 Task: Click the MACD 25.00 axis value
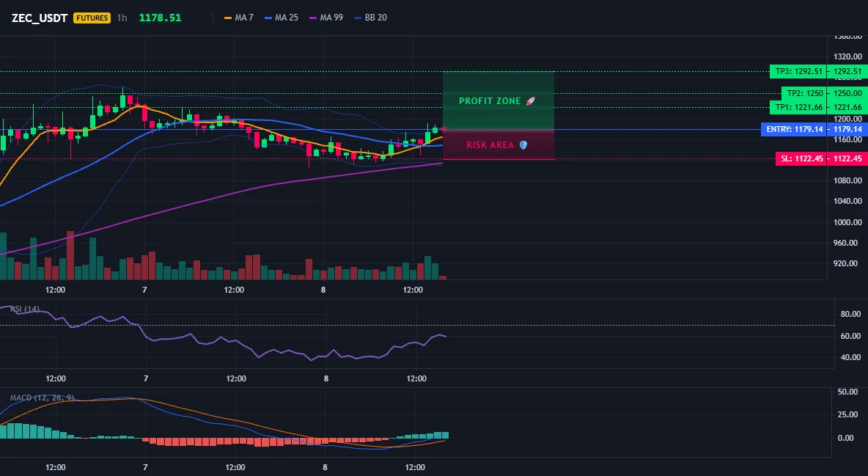pos(847,414)
